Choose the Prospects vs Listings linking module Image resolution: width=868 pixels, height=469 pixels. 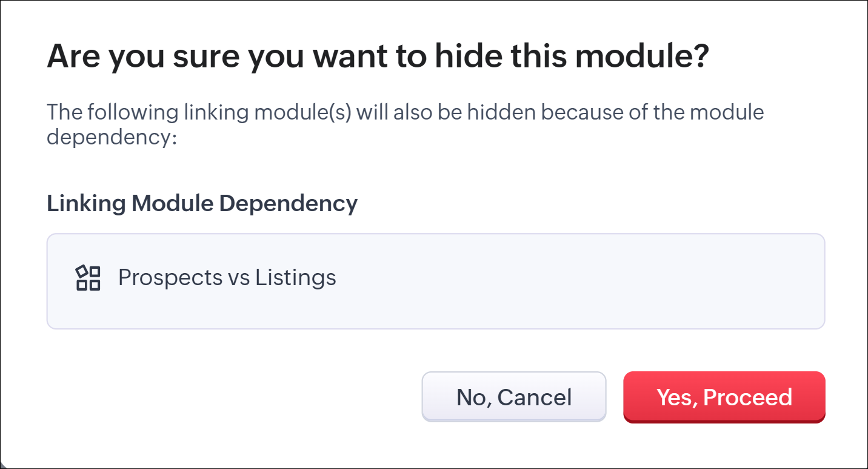click(227, 278)
